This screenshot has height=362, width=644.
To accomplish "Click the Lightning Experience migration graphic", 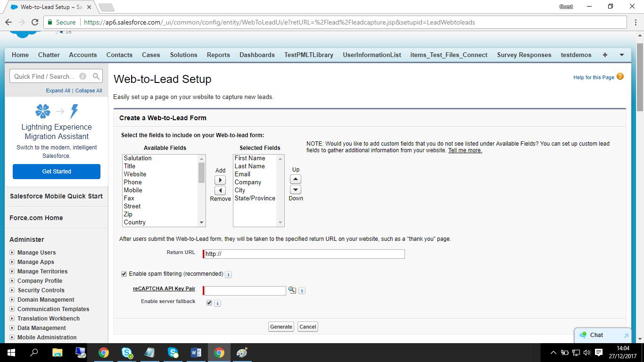I will 57,111.
